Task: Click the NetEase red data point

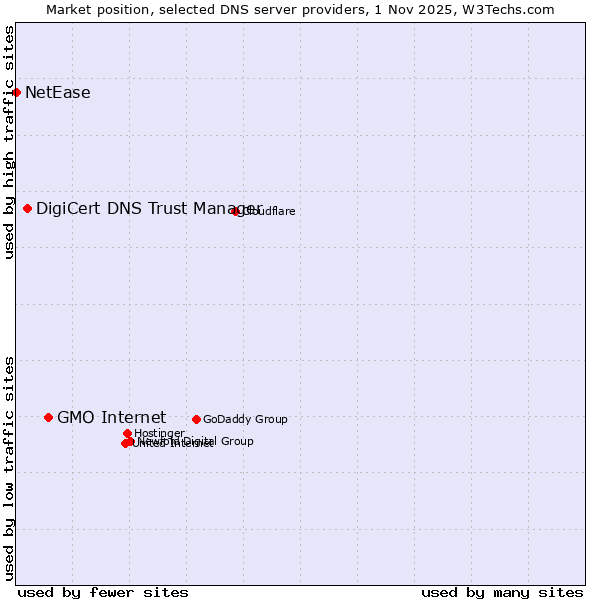Action: pos(16,93)
